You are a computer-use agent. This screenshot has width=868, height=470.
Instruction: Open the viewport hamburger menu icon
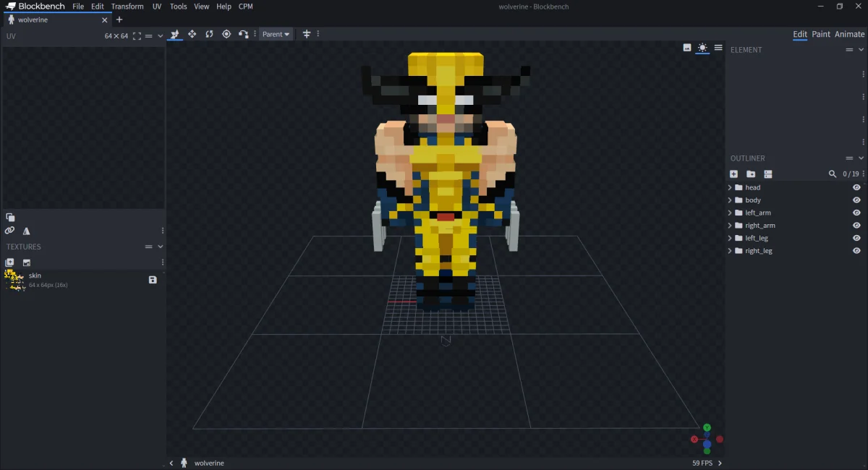pos(718,48)
